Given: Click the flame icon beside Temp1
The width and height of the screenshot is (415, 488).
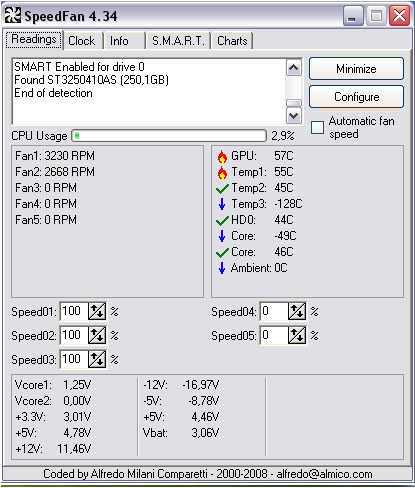Looking at the screenshot, I should pyautogui.click(x=222, y=172).
